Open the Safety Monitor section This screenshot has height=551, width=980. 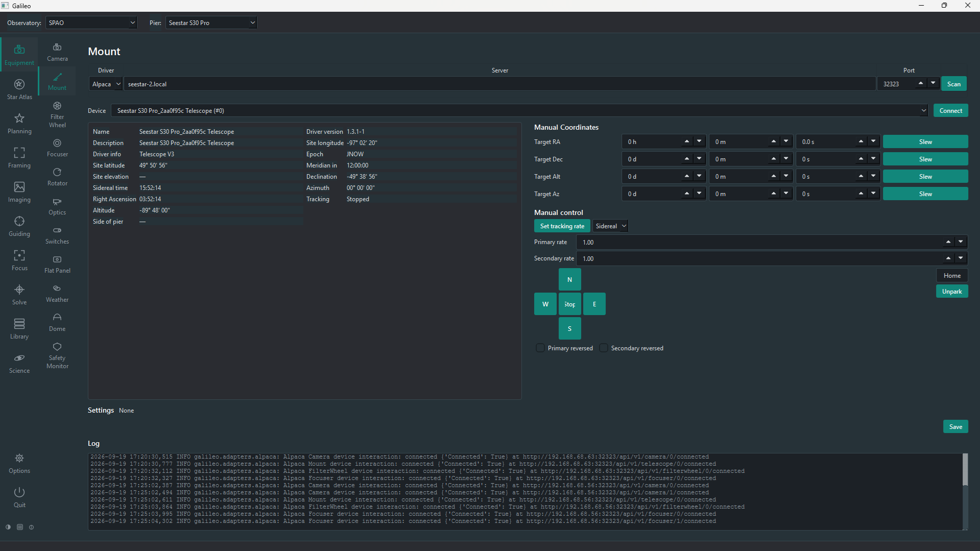(x=57, y=355)
